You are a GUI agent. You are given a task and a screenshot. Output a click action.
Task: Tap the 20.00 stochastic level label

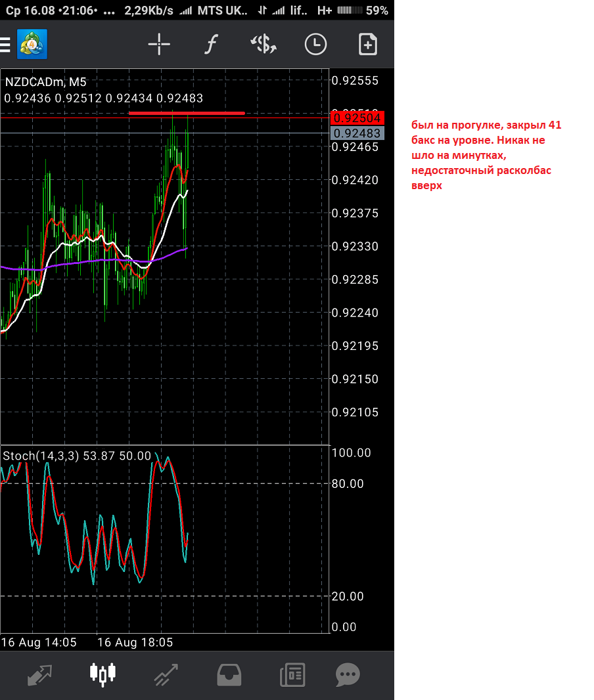coord(348,596)
